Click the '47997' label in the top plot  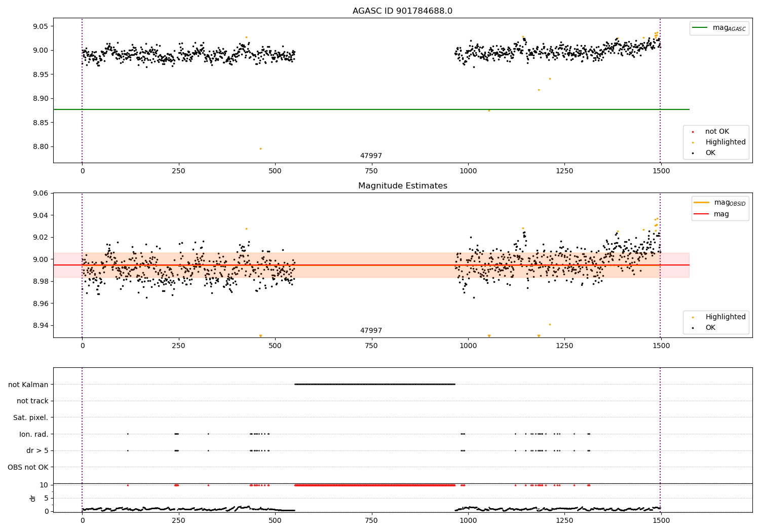[371, 156]
